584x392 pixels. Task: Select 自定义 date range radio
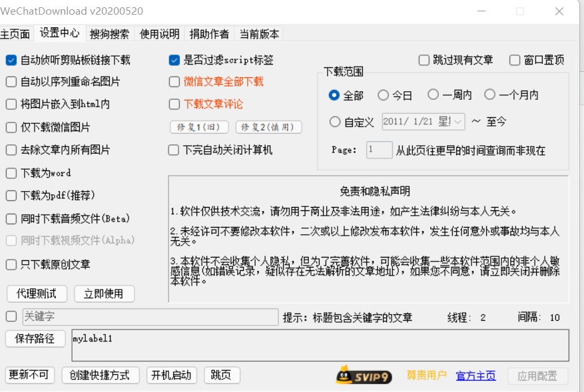pyautogui.click(x=335, y=122)
